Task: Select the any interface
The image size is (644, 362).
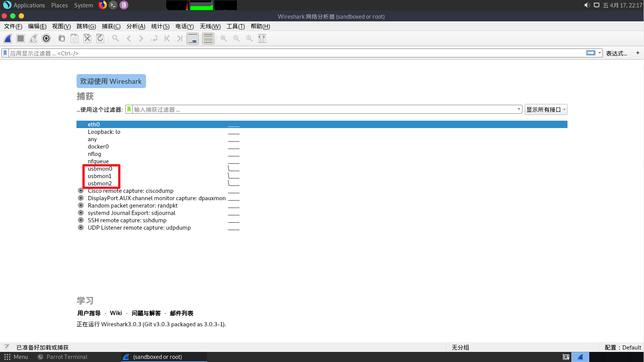Action: click(322, 139)
